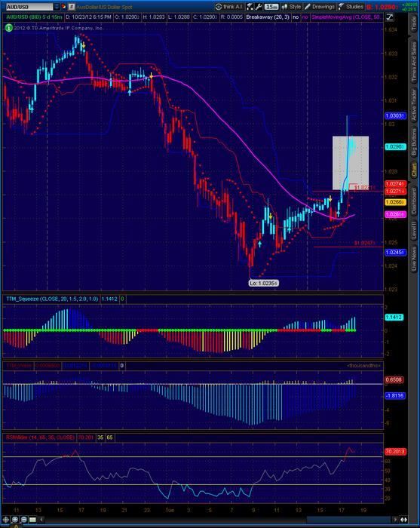This screenshot has width=420, height=528.
Task: Click the 1.1412 cyan TTM_Squeeze value bubble
Action: pyautogui.click(x=394, y=318)
